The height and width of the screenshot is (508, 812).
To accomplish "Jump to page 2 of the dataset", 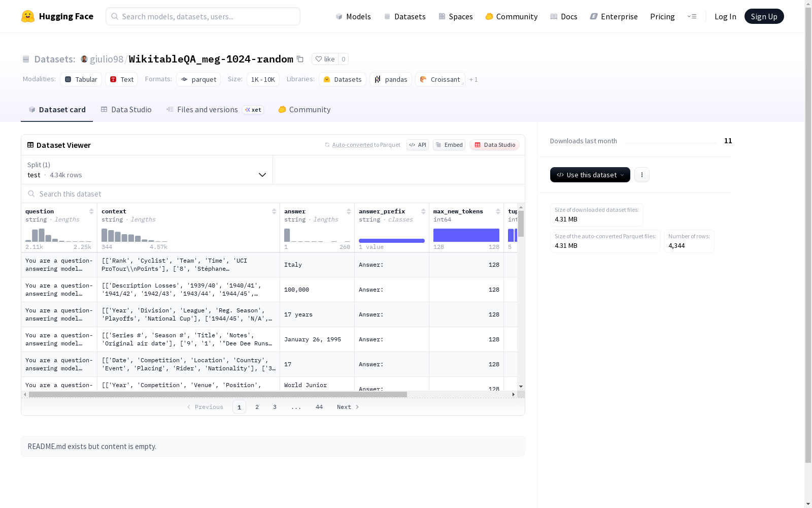I will [257, 407].
